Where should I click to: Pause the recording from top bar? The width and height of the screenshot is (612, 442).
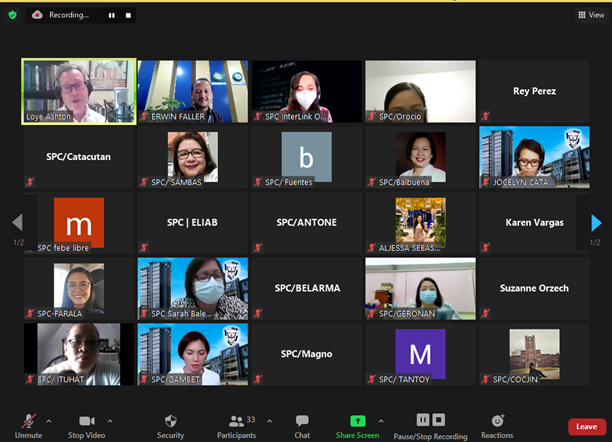112,15
